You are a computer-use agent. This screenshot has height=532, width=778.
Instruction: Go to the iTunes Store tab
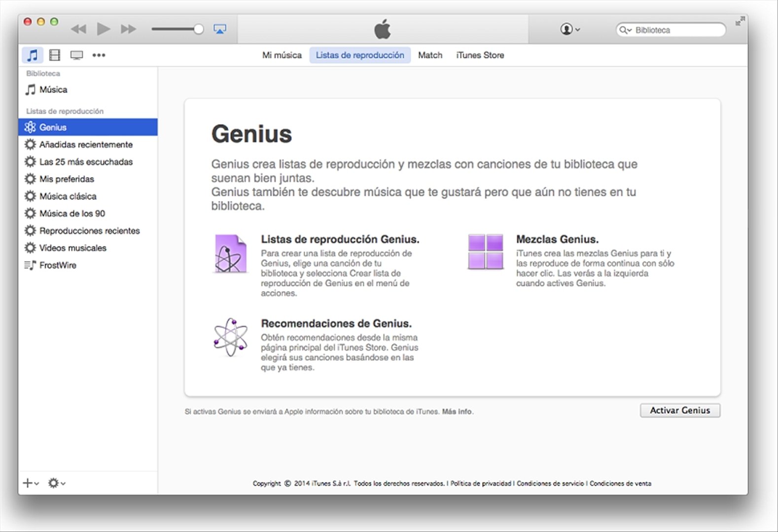pyautogui.click(x=480, y=55)
